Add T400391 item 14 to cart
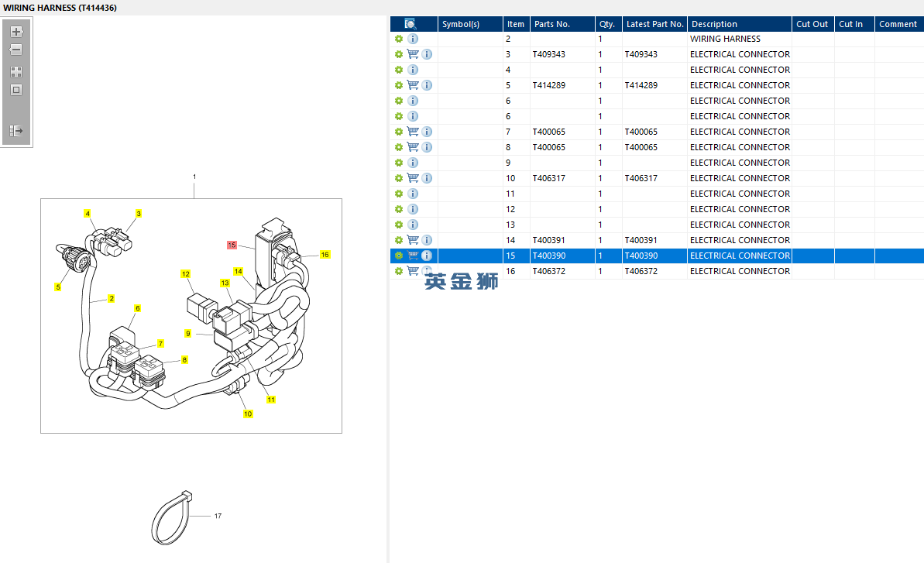This screenshot has width=924, height=563. click(x=413, y=240)
